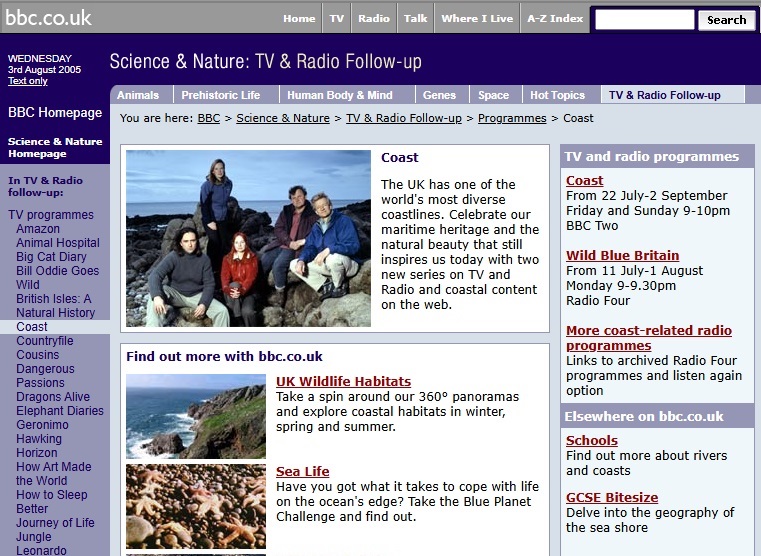
Task: Click Science & Nature breadcrumb link
Action: coord(283,118)
